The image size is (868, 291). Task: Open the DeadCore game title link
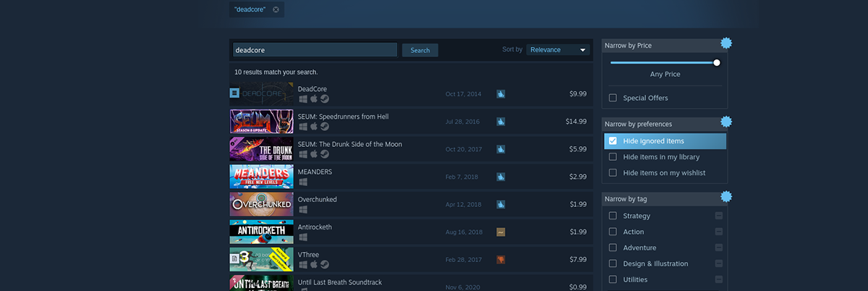click(x=313, y=89)
